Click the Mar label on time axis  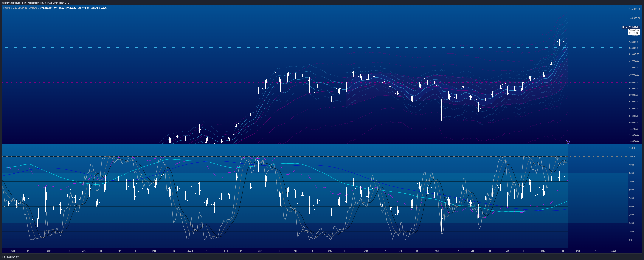[260, 251]
